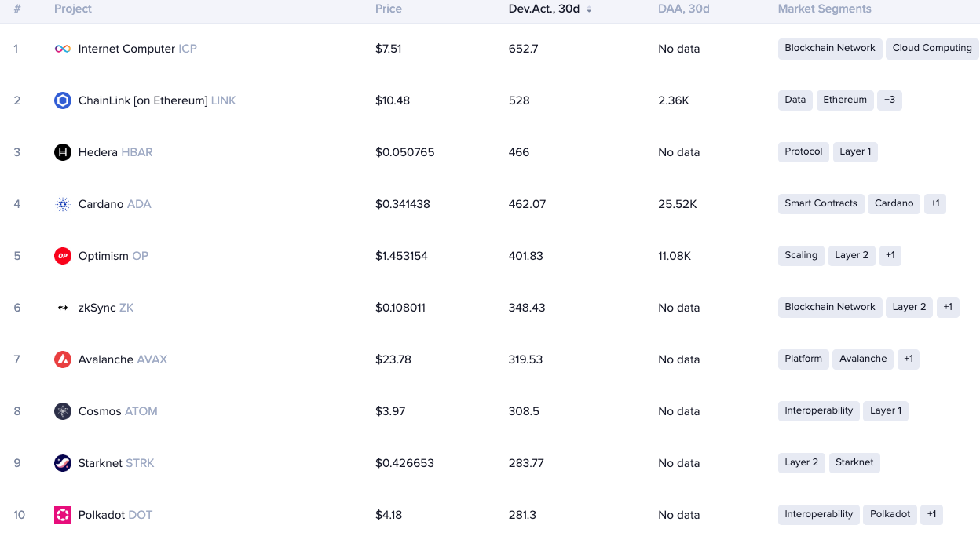
Task: Click the Polkadot pink logo icon
Action: [x=63, y=515]
